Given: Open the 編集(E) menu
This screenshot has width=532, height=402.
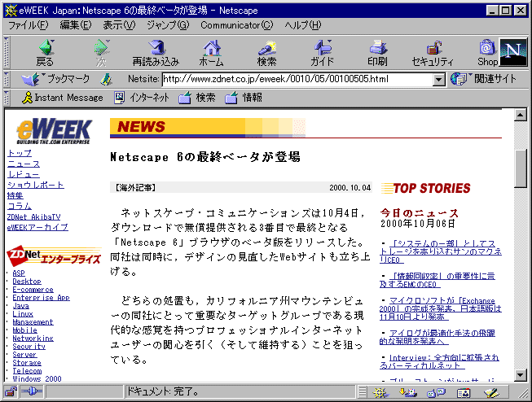Looking at the screenshot, I should [x=75, y=25].
